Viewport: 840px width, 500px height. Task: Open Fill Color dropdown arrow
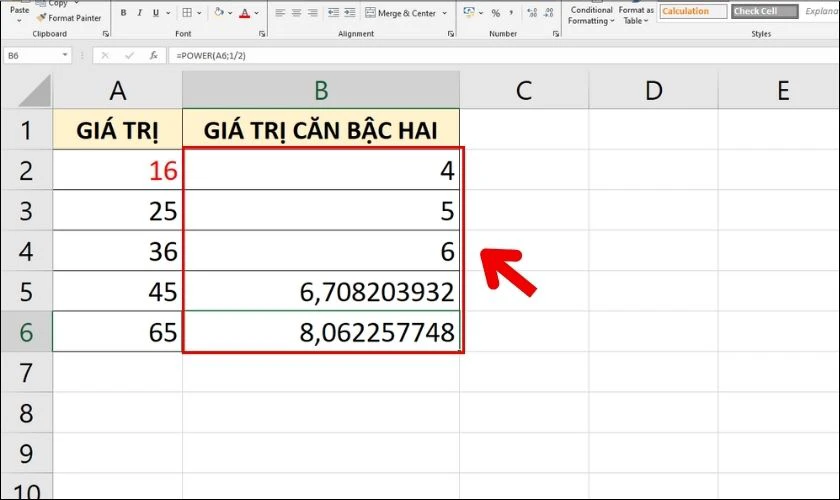pos(230,13)
